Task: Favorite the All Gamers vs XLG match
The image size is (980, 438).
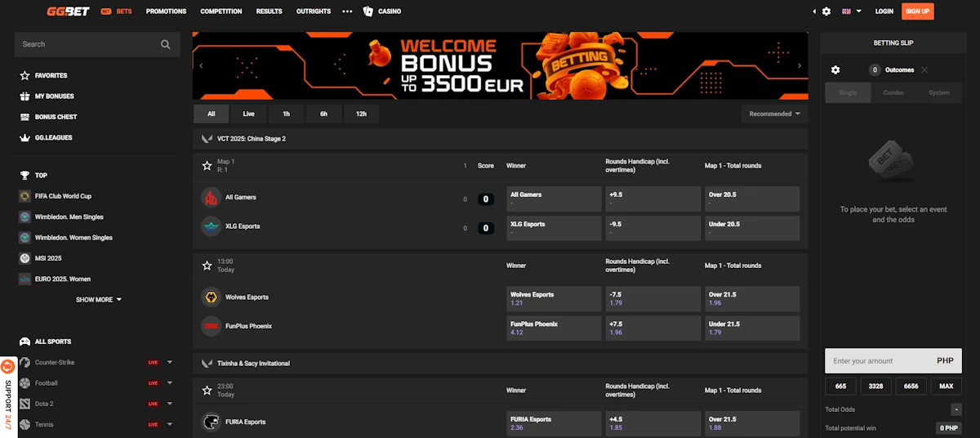Action: (207, 165)
